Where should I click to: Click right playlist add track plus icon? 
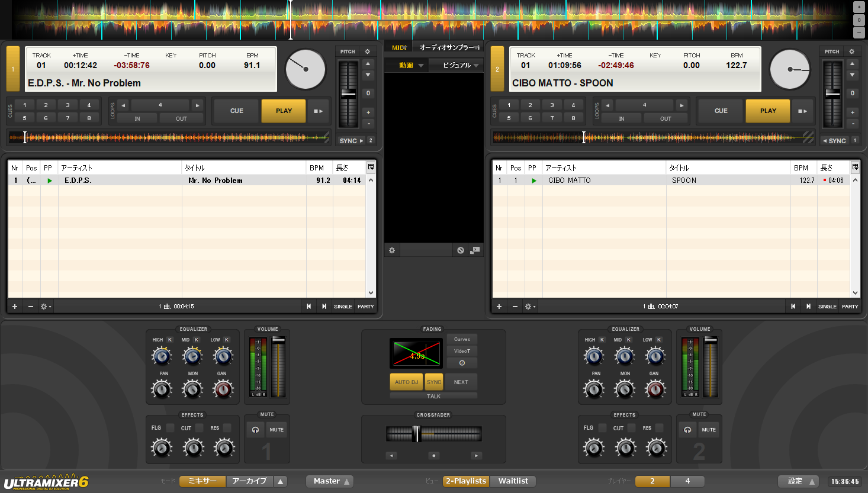pos(499,307)
